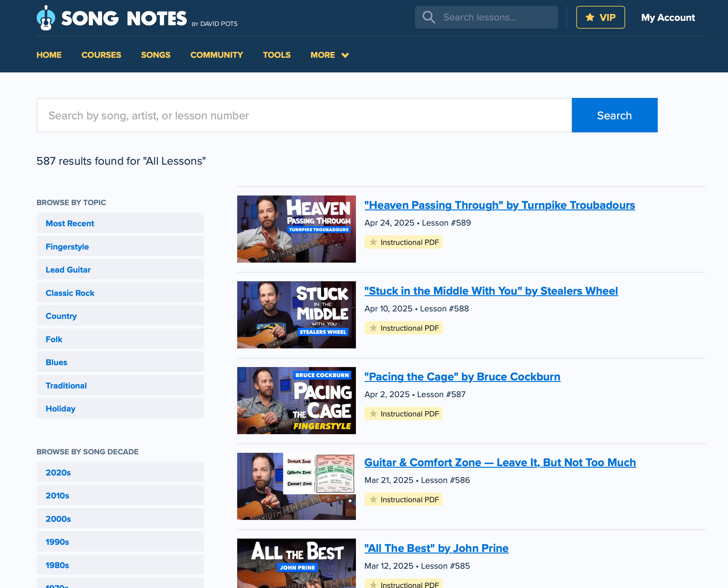Browse the Blues topic
This screenshot has width=728, height=588.
pos(120,362)
